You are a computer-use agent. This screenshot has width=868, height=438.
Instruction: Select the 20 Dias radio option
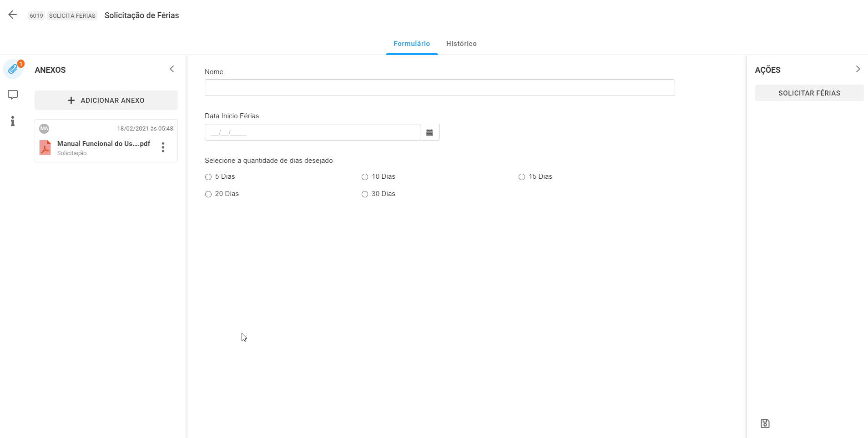click(x=208, y=194)
